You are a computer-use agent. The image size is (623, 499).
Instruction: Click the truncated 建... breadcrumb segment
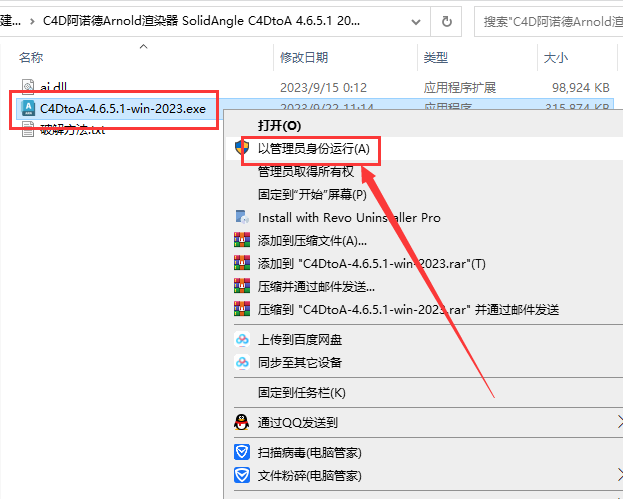(10, 21)
